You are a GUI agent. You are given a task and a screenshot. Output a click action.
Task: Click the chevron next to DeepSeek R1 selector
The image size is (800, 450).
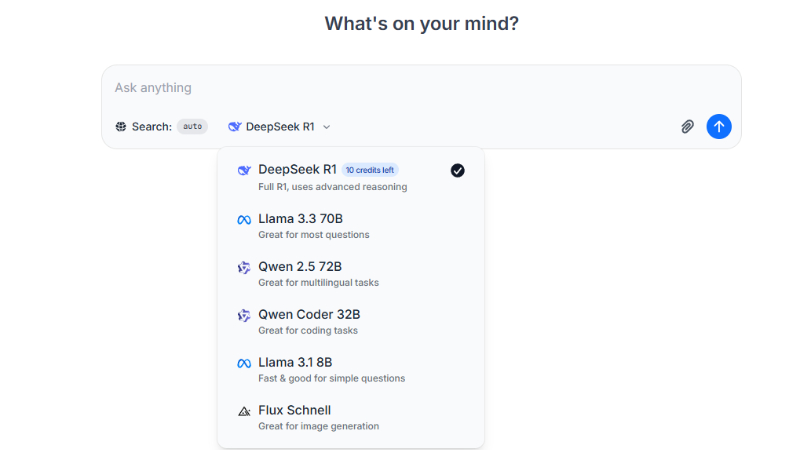click(x=327, y=127)
